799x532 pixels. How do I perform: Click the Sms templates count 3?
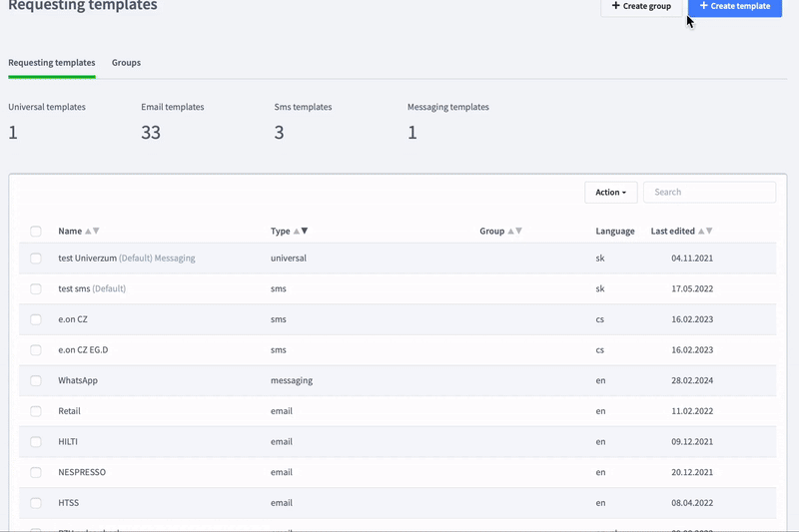pos(279,133)
